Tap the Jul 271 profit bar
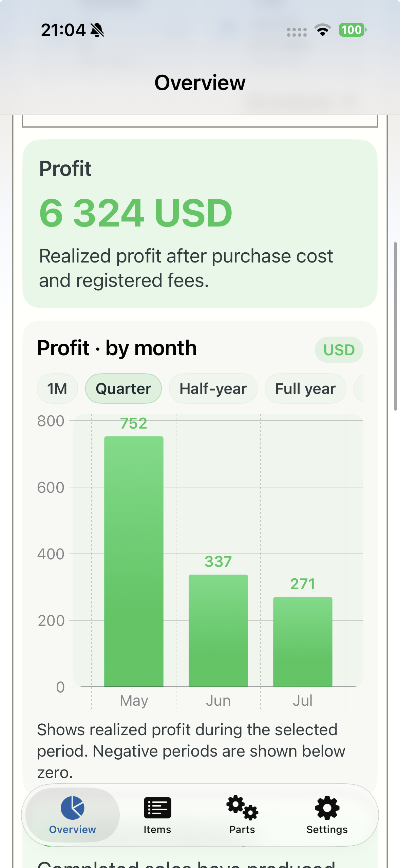400x868 pixels. 303,642
